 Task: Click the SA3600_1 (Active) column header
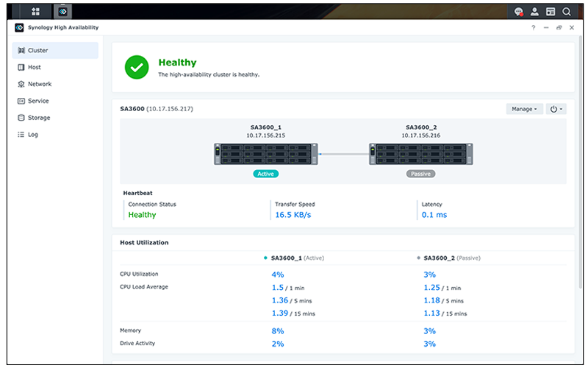point(295,258)
